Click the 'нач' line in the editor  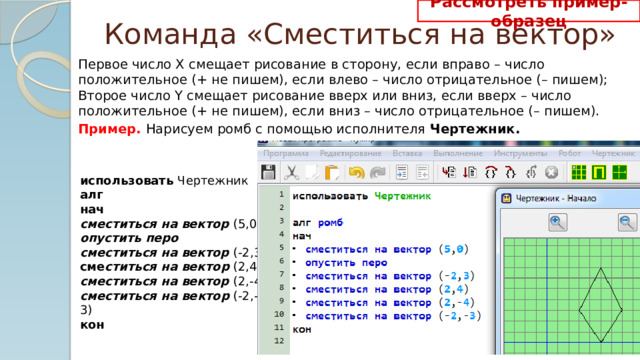pyautogui.click(x=302, y=236)
